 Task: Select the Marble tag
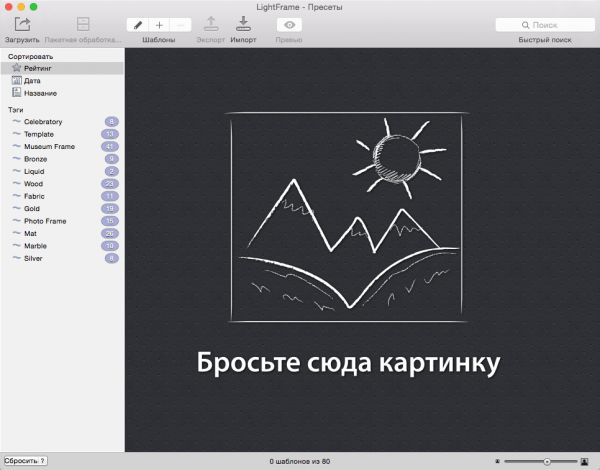click(x=62, y=246)
